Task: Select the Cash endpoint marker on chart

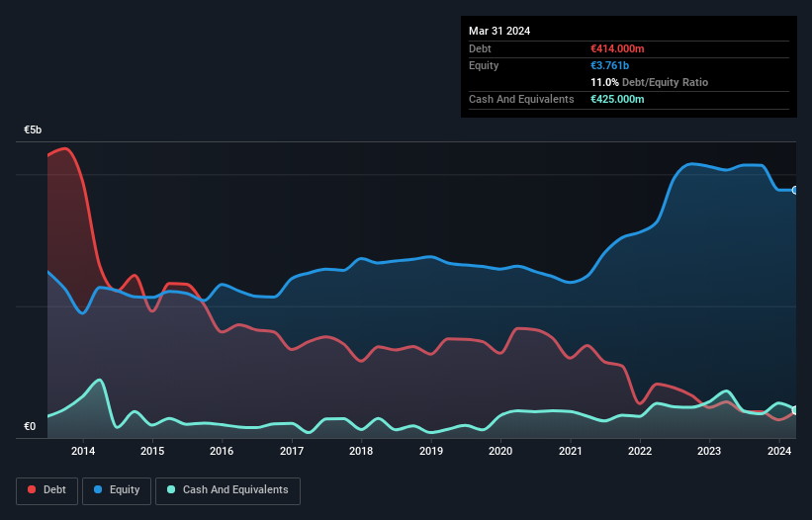Action: pos(795,410)
